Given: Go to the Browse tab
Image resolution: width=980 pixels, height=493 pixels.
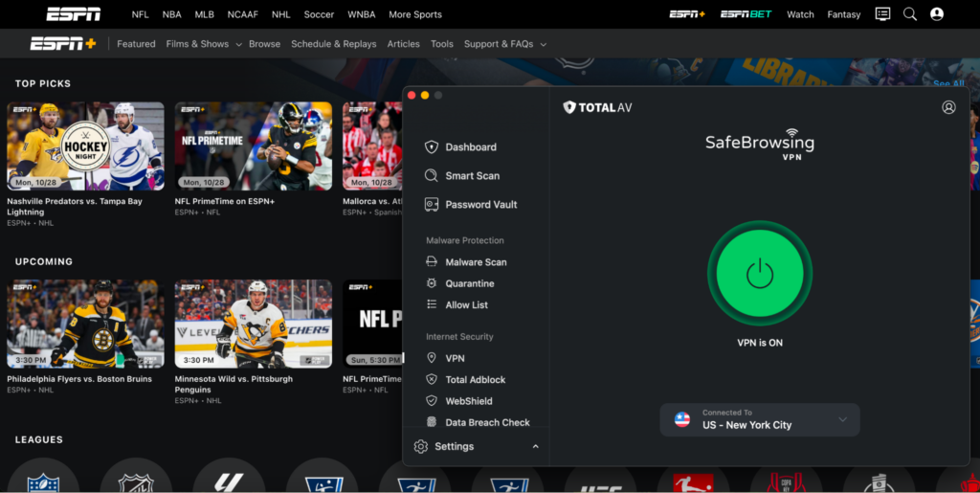Looking at the screenshot, I should click(264, 44).
